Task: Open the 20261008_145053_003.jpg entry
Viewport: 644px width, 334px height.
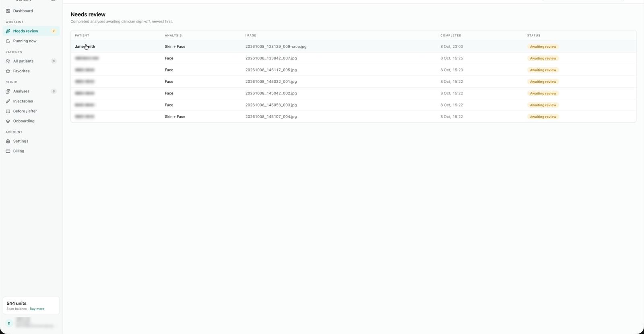Action: 271,105
